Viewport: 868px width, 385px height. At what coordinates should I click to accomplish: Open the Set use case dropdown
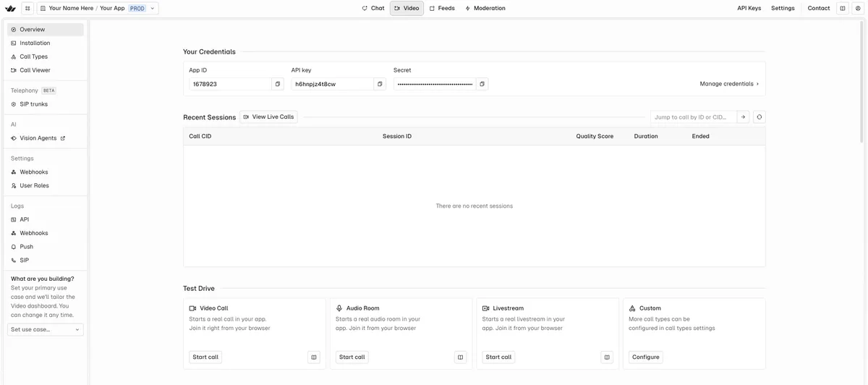(x=46, y=329)
